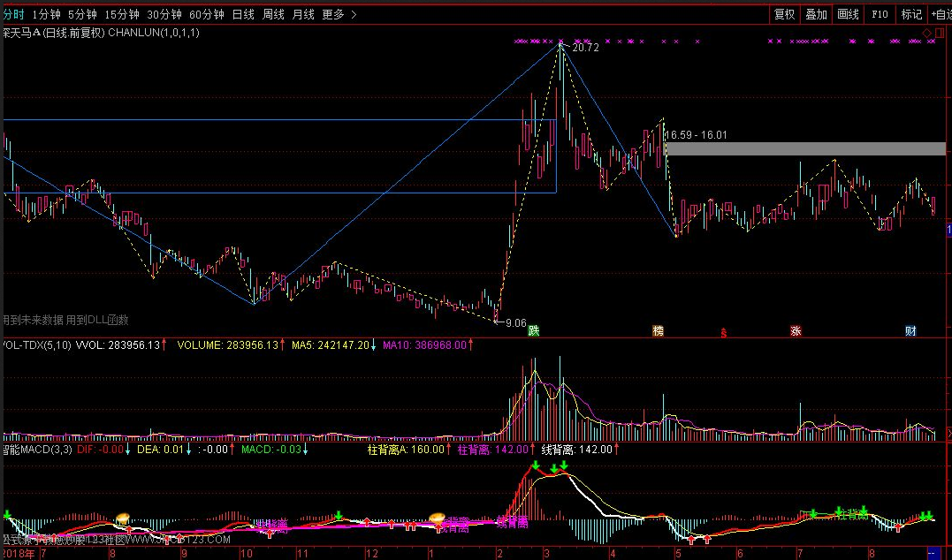Expand the 更多 periods menu
The height and width of the screenshot is (560, 952).
[339, 14]
